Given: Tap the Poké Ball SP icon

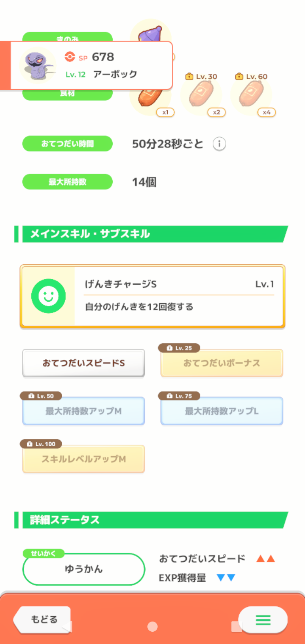Looking at the screenshot, I should click(69, 57).
